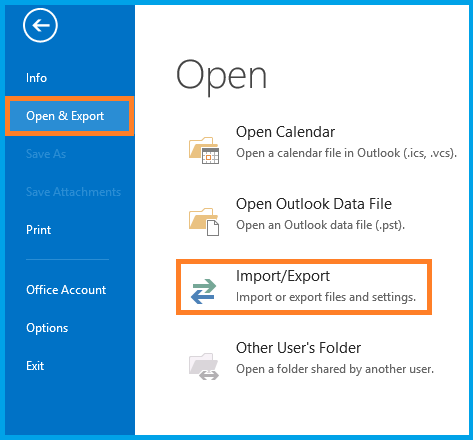This screenshot has height=440, width=473.
Task: Choose Print from the sidebar
Action: coord(39,230)
